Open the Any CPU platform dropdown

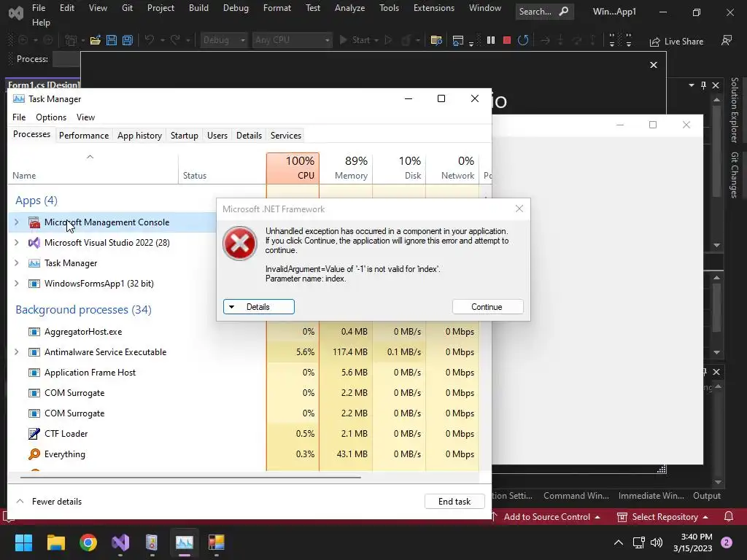292,41
